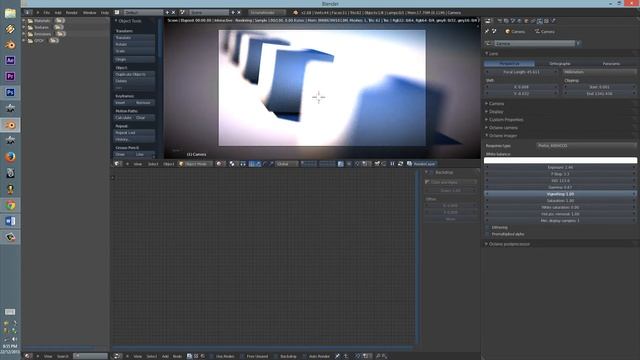This screenshot has height=360, width=640.
Task: Click the 3D viewport editor type icon
Action: pos(117,164)
